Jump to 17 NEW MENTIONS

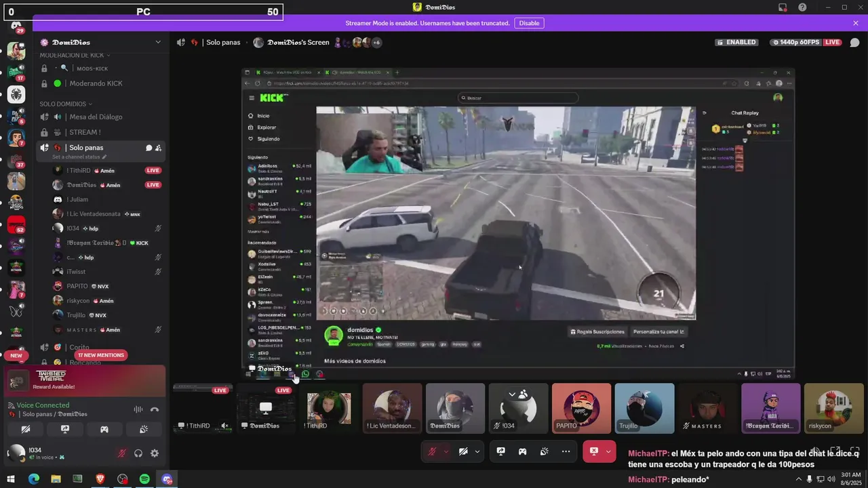click(x=100, y=355)
